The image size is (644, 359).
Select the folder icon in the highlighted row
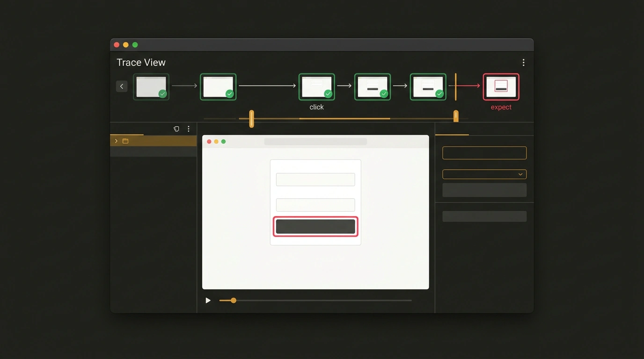tap(125, 141)
